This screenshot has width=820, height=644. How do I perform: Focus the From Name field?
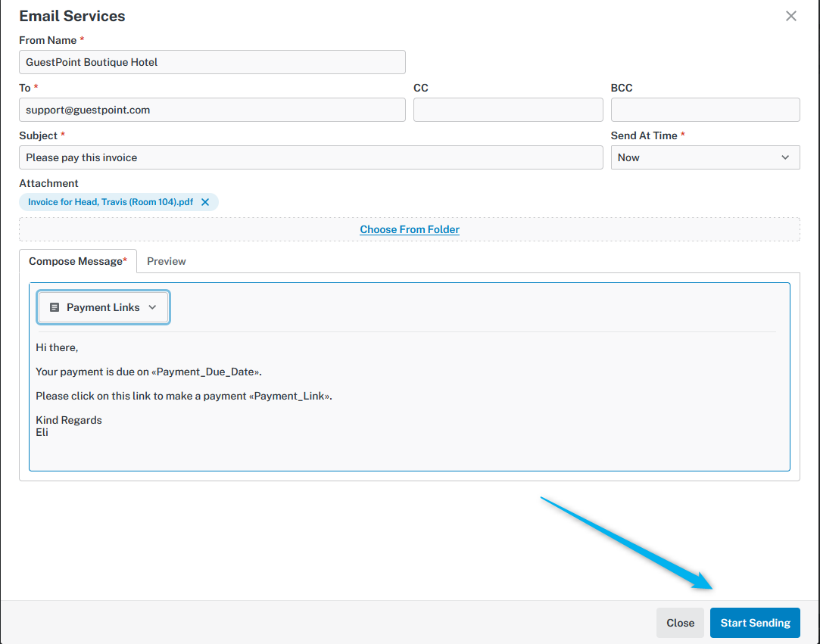(x=212, y=62)
